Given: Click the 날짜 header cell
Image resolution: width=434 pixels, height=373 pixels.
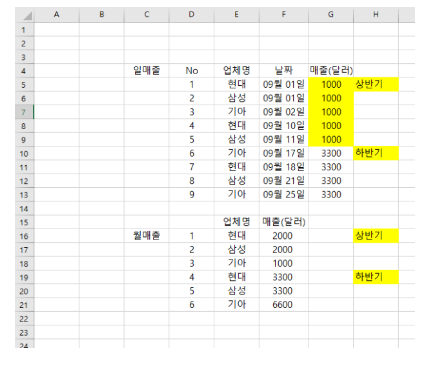Looking at the screenshot, I should coord(284,71).
